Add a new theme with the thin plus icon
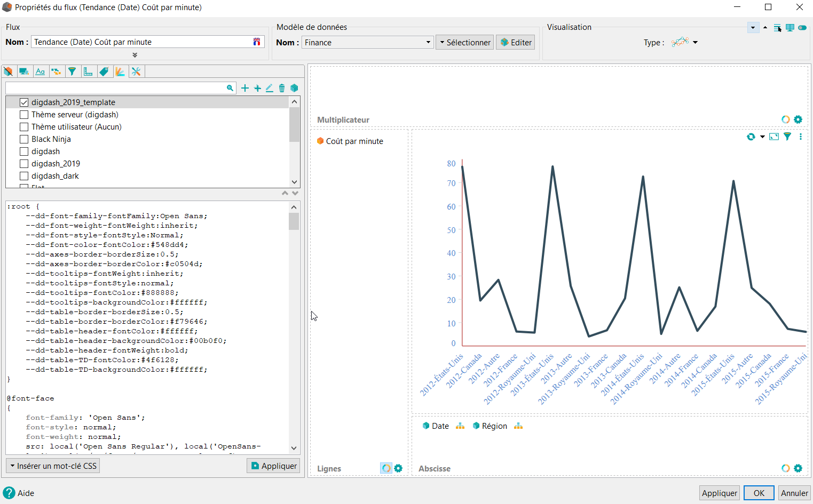Viewport: 813px width, 504px height. pyautogui.click(x=245, y=88)
